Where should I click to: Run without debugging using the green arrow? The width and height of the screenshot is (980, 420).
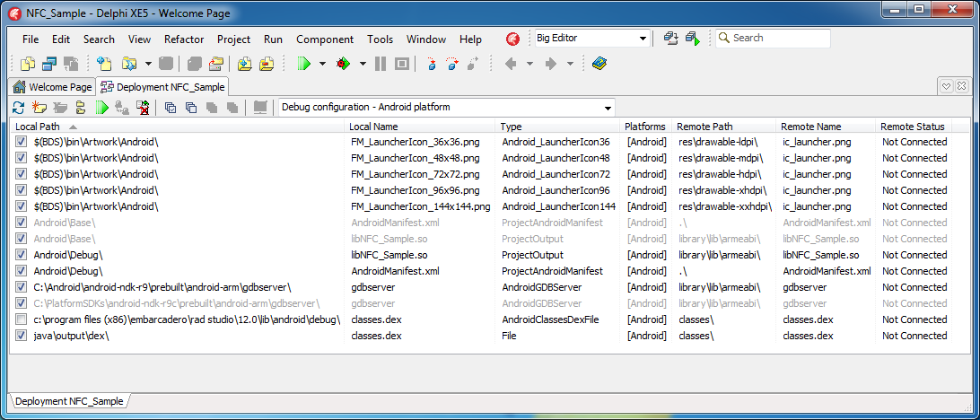coord(303,64)
